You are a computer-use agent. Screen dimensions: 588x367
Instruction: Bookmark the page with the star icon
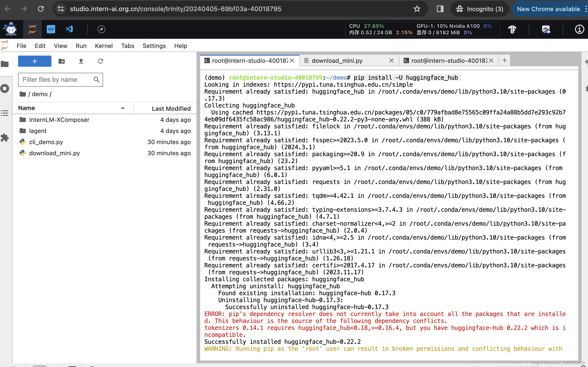coord(417,9)
